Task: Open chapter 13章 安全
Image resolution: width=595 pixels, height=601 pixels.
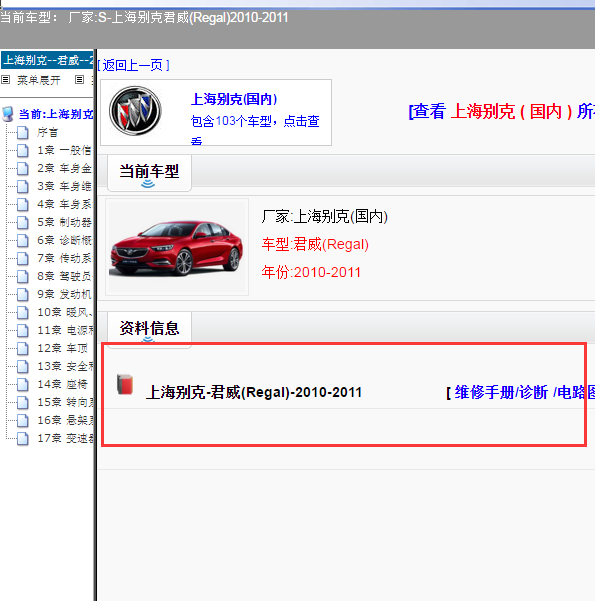Action: (x=65, y=367)
